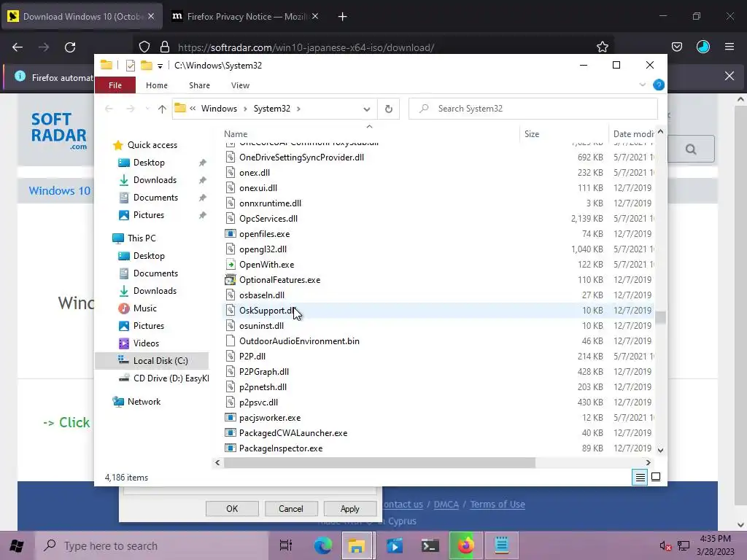Click the Windows Start button
This screenshot has height=560, width=747.
18,545
